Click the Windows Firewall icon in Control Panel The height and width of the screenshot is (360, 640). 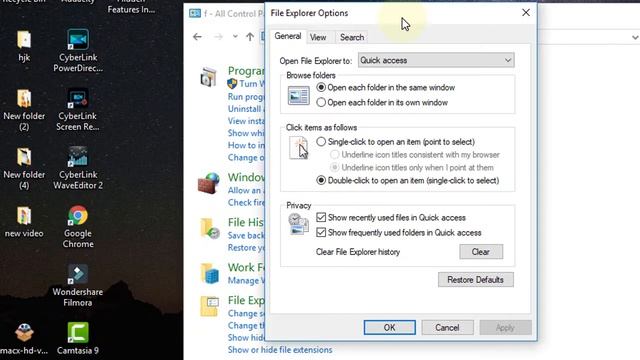coord(209,183)
